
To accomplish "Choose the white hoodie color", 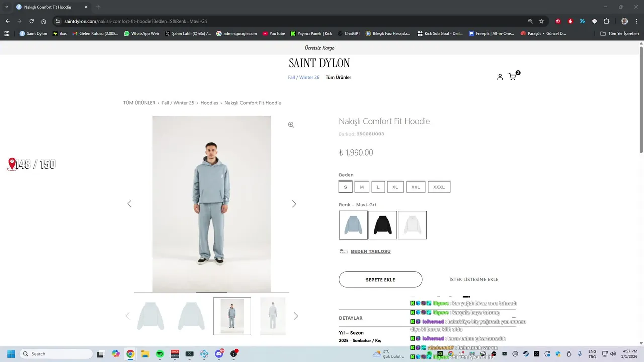I will (x=412, y=225).
